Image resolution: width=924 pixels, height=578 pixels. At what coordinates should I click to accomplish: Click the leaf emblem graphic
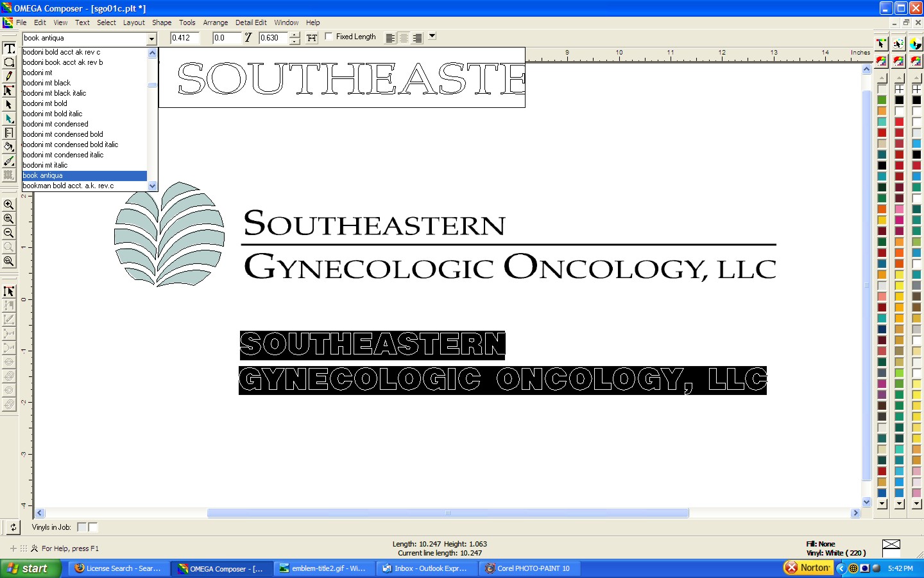(169, 234)
